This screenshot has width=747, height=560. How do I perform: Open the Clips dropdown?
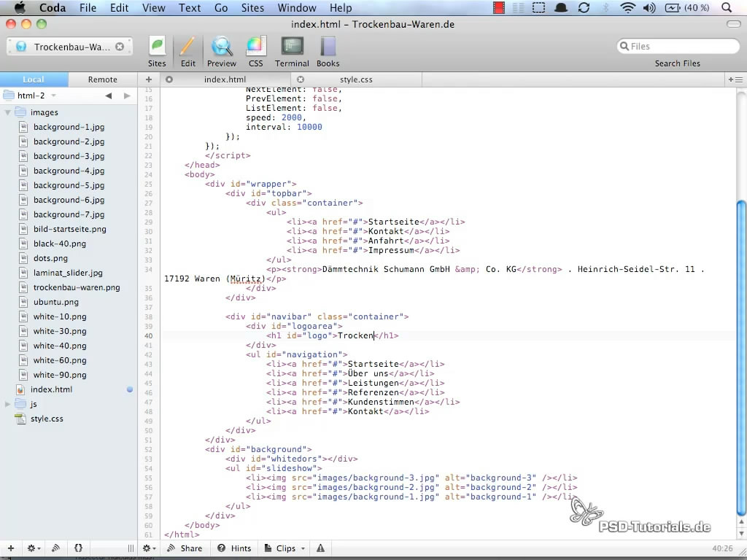[x=285, y=548]
